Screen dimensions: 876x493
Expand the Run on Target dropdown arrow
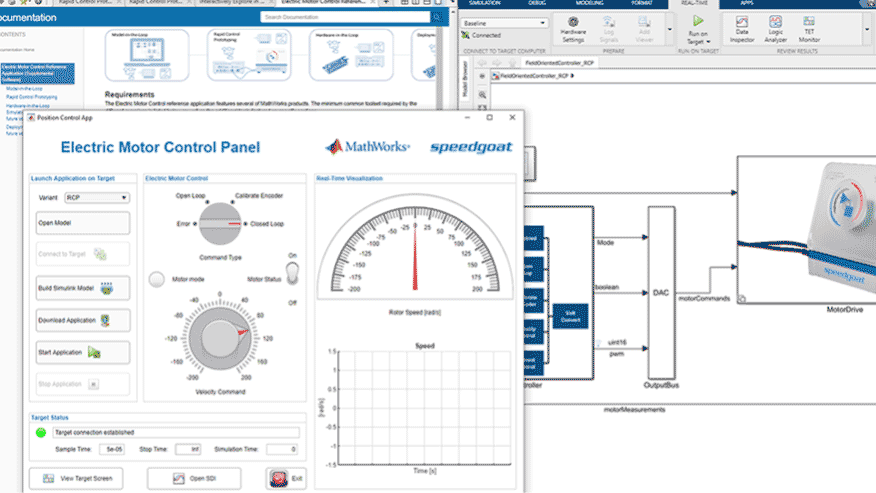click(708, 42)
